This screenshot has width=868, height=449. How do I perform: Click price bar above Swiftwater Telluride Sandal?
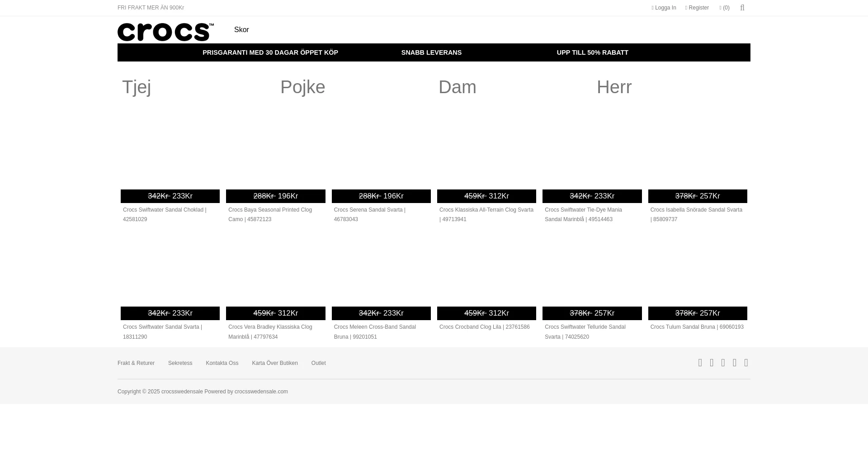pos(592,313)
